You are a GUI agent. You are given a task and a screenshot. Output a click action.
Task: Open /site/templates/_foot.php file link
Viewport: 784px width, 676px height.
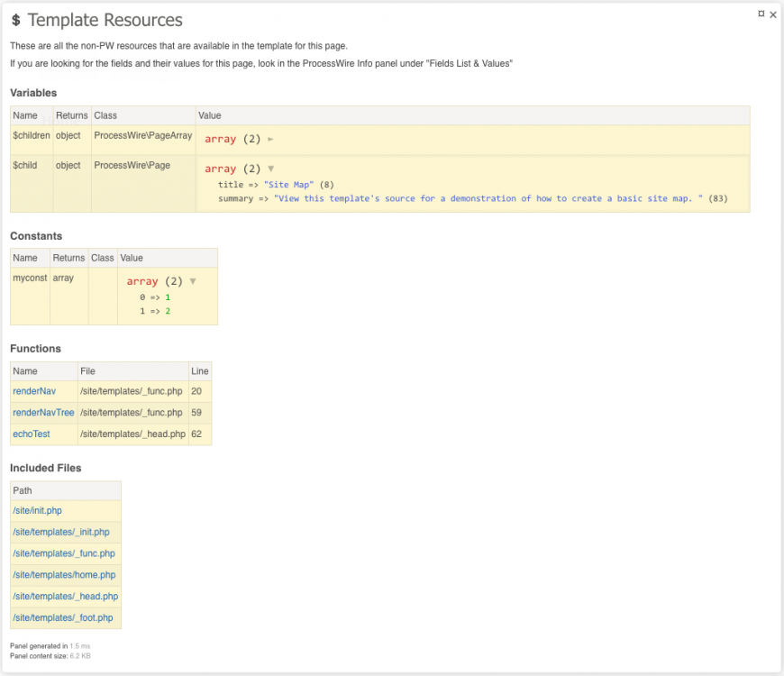[x=63, y=618]
